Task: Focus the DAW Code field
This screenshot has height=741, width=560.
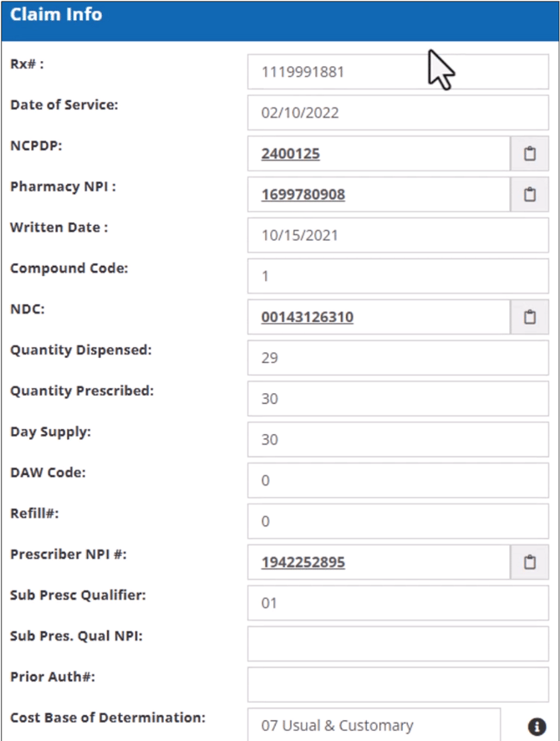Action: click(x=398, y=480)
